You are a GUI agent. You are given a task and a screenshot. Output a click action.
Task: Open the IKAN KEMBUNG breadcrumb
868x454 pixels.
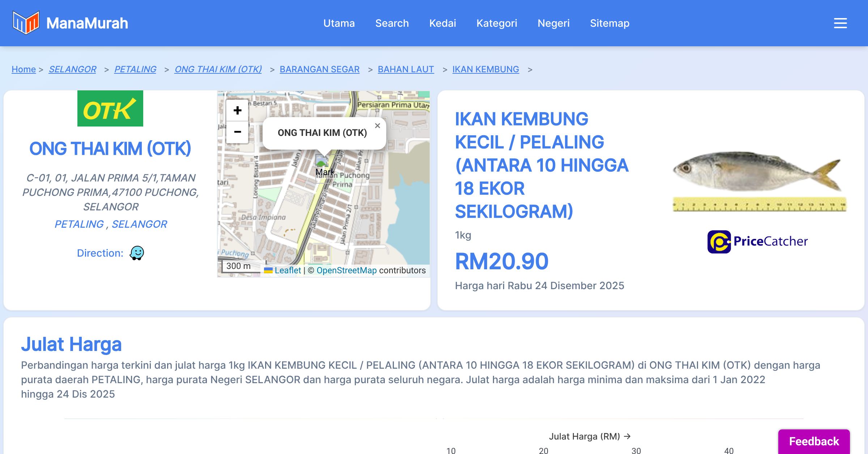click(485, 69)
